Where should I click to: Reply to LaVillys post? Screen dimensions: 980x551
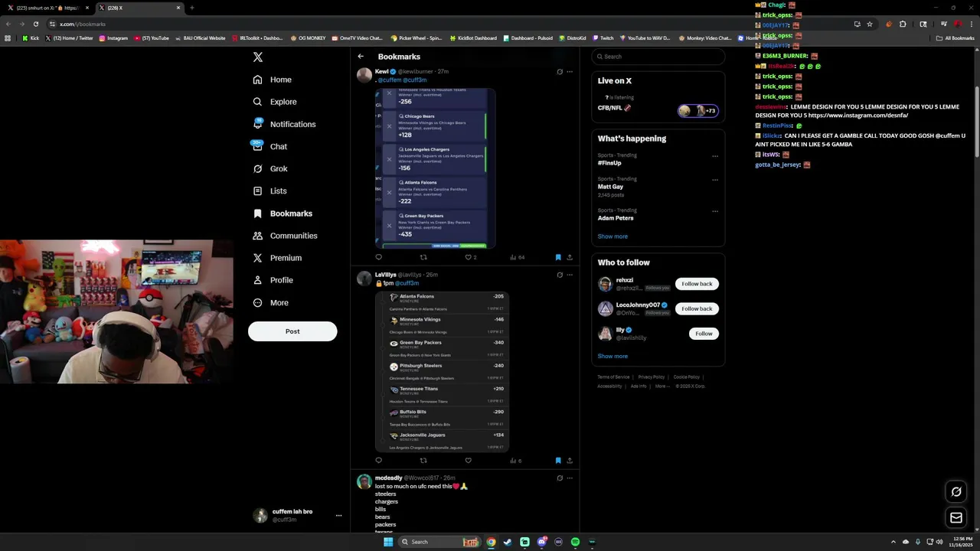[378, 461]
